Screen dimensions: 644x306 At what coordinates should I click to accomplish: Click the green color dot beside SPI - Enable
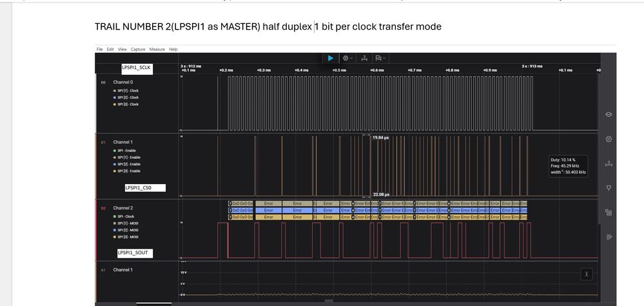115,150
